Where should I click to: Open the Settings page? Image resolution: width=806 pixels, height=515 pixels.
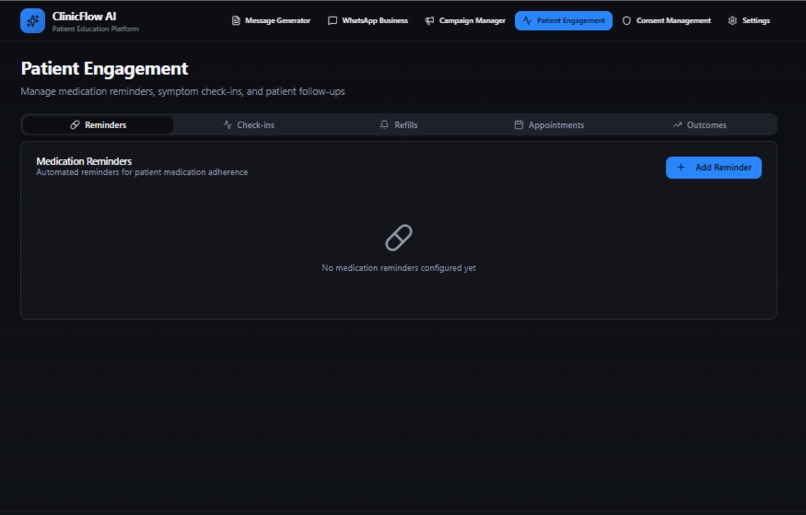coord(749,21)
